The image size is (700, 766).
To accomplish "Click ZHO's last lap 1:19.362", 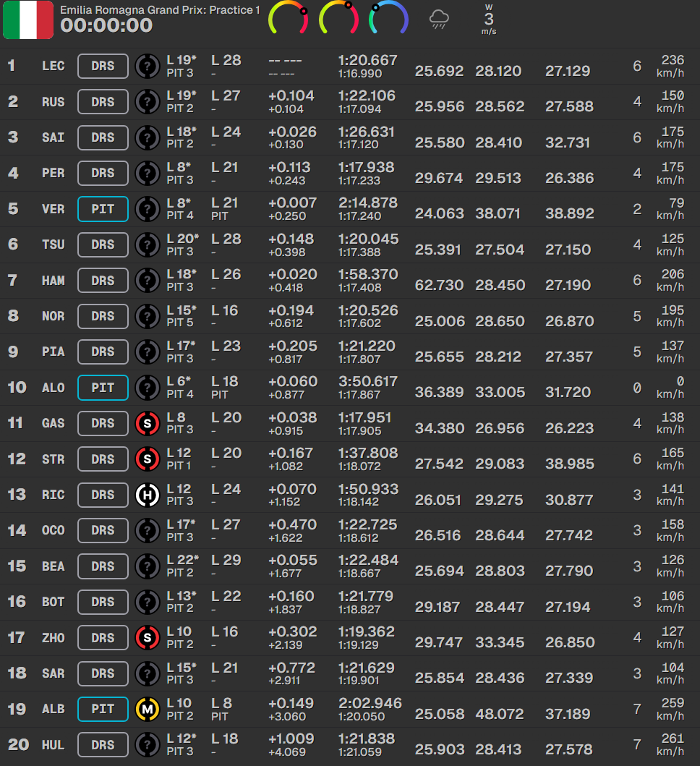I will coord(367,631).
